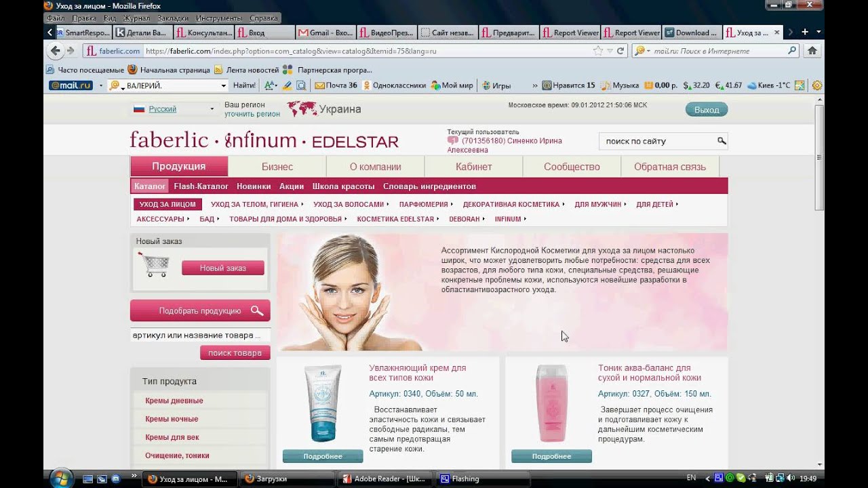Focus the поиск по сайту input field
The width and height of the screenshot is (868, 488).
tap(658, 141)
